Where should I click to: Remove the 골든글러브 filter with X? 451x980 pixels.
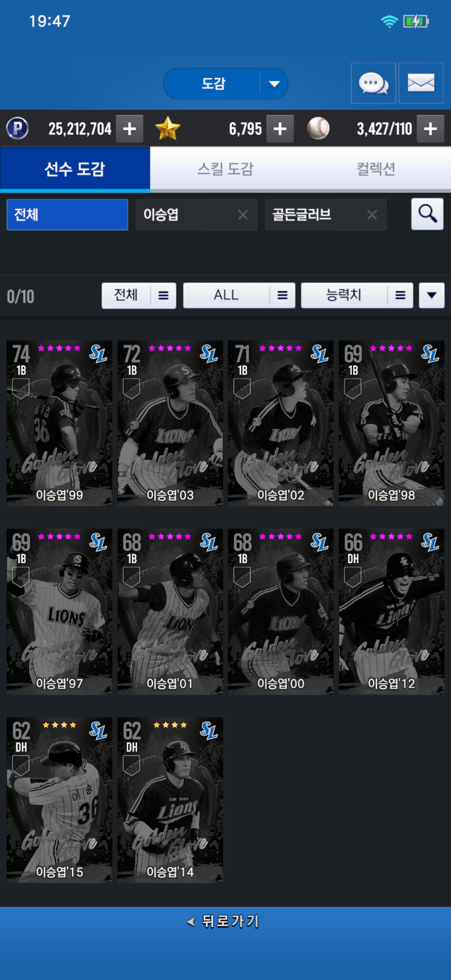coord(372,215)
